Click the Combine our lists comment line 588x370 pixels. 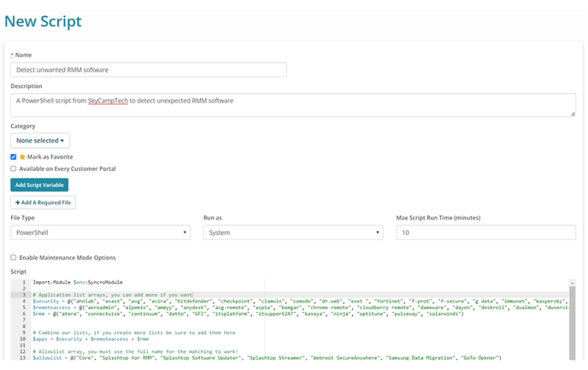coord(134,333)
